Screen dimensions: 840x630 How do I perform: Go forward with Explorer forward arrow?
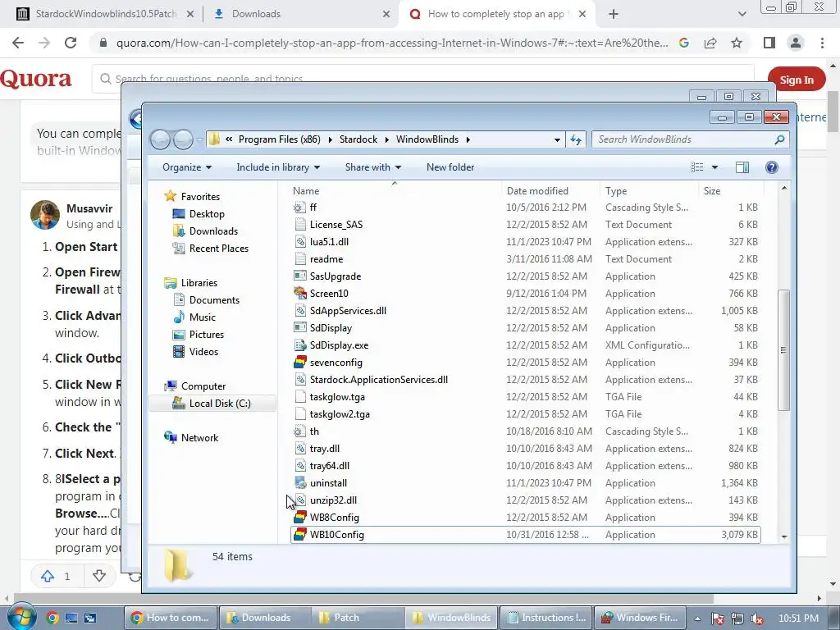coord(183,139)
